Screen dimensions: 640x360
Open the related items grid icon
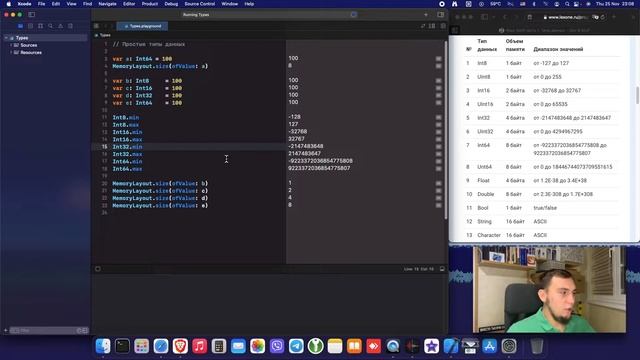tap(96, 26)
